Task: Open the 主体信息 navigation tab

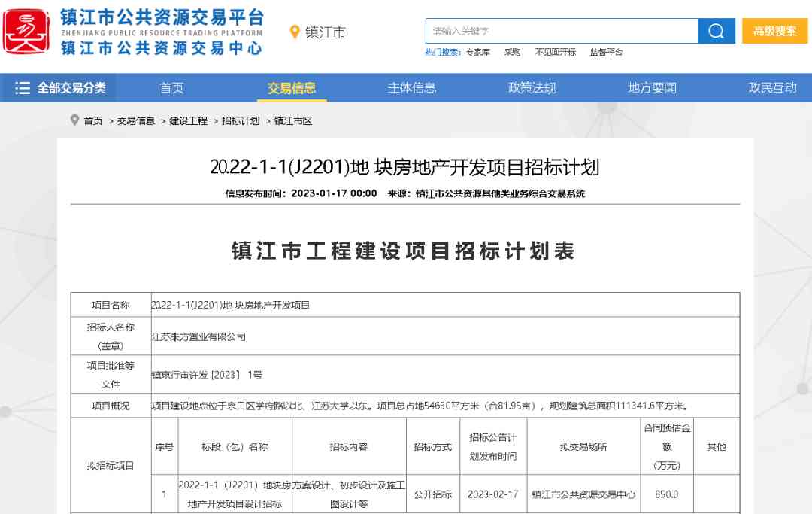Action: [x=411, y=88]
